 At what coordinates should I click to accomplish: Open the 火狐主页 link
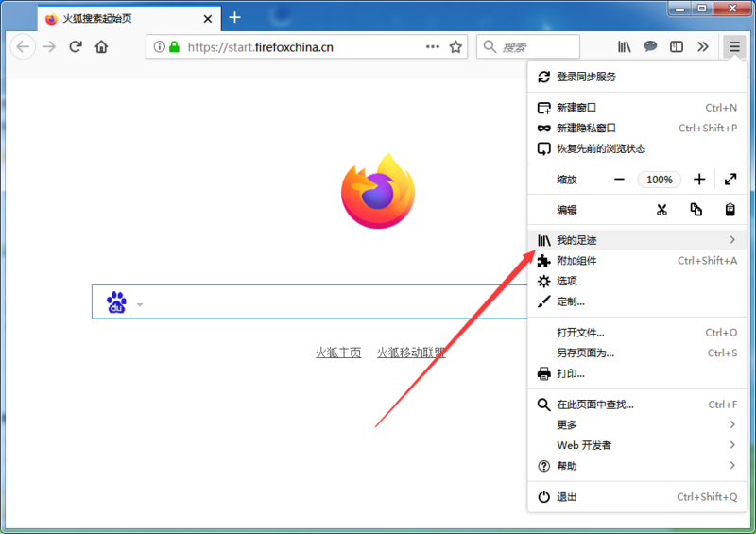[338, 353]
